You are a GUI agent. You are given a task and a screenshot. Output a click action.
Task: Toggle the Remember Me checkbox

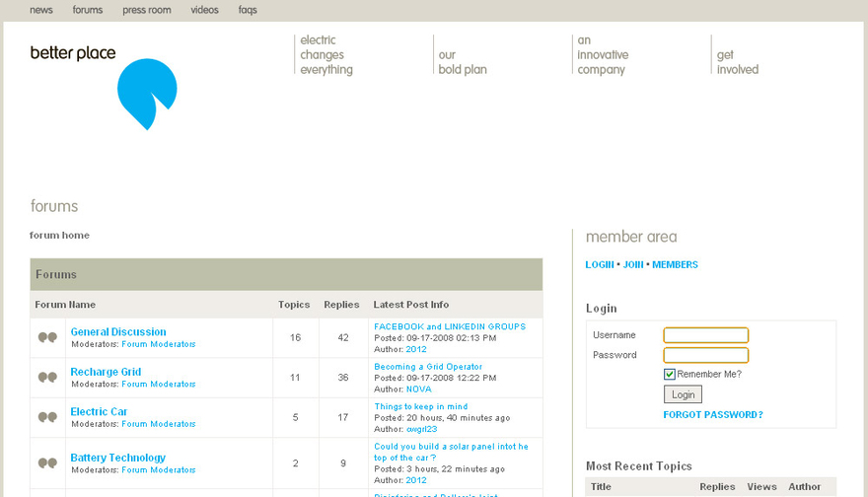click(670, 374)
